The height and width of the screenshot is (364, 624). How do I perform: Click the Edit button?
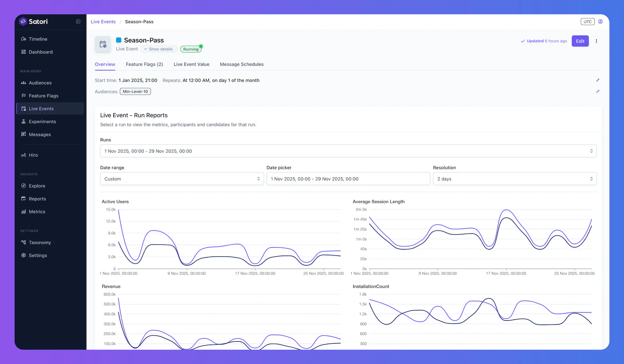tap(580, 41)
